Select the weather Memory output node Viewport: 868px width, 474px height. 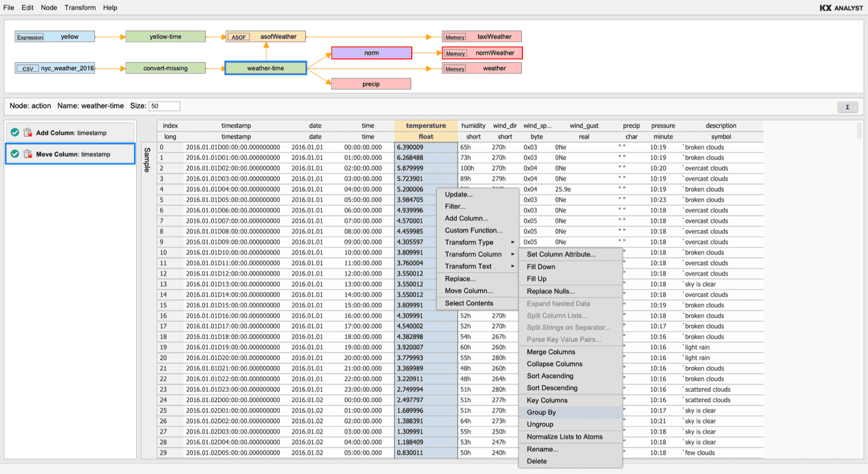482,68
